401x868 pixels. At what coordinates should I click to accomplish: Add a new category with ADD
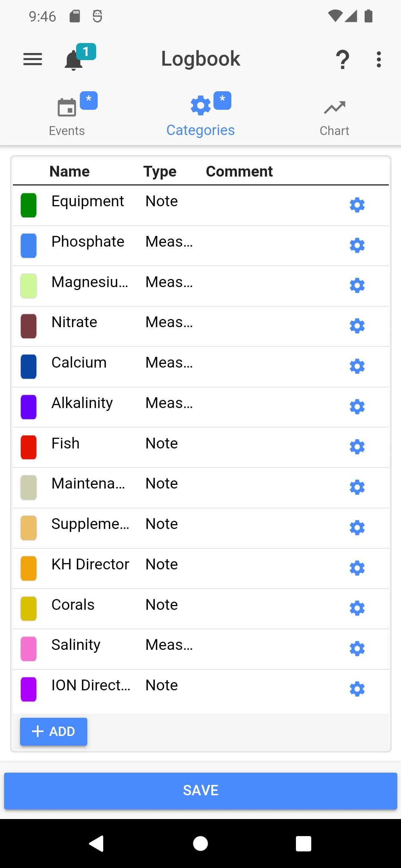(x=53, y=731)
